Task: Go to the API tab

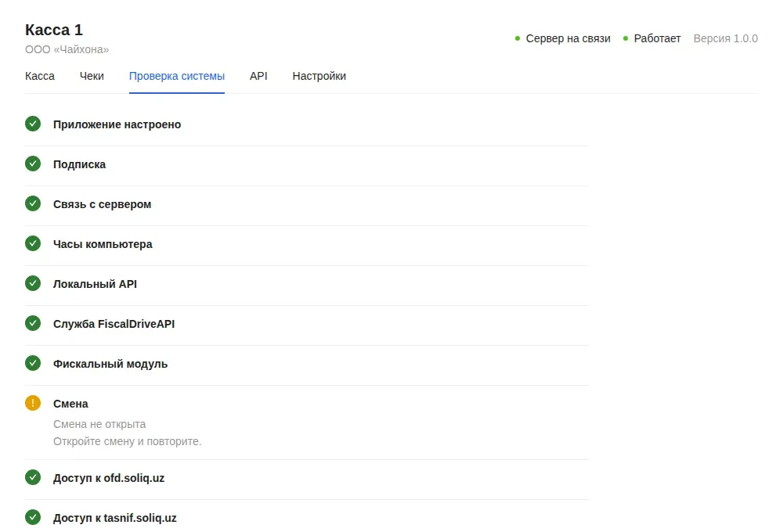Action: point(258,77)
